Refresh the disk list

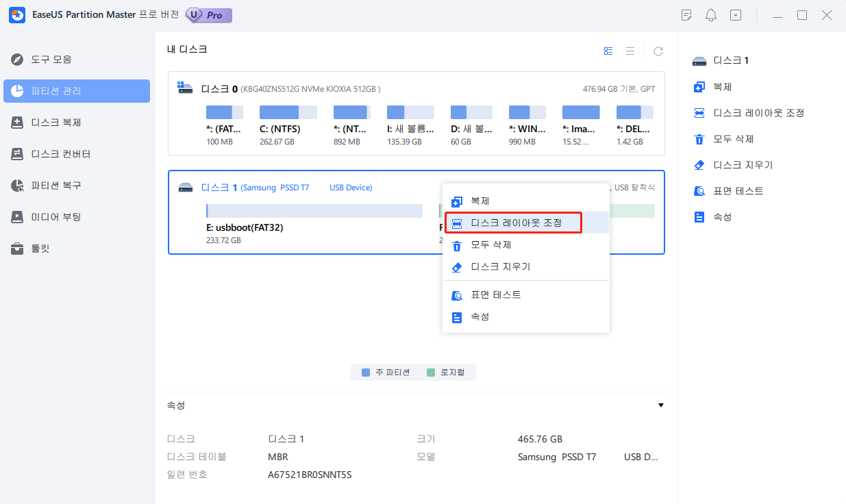658,51
